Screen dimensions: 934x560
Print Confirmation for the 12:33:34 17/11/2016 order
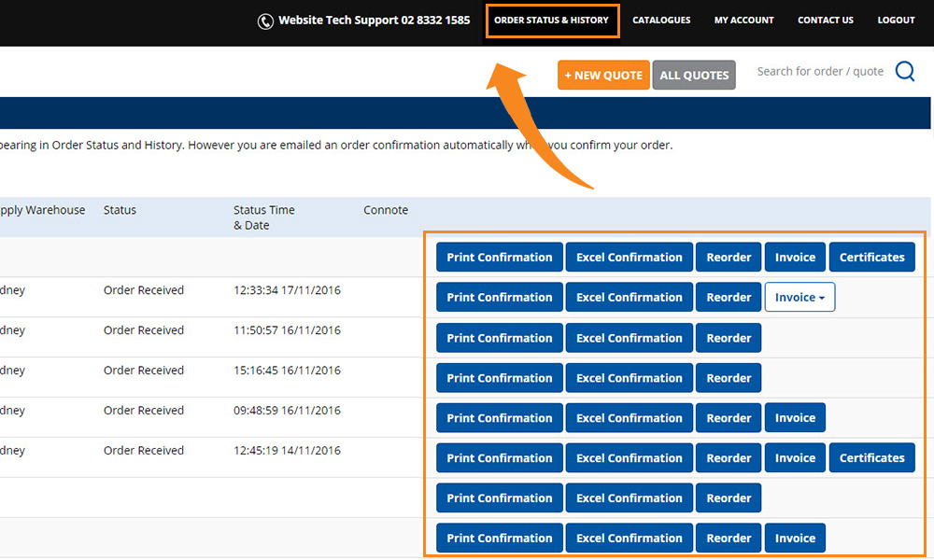pos(500,298)
